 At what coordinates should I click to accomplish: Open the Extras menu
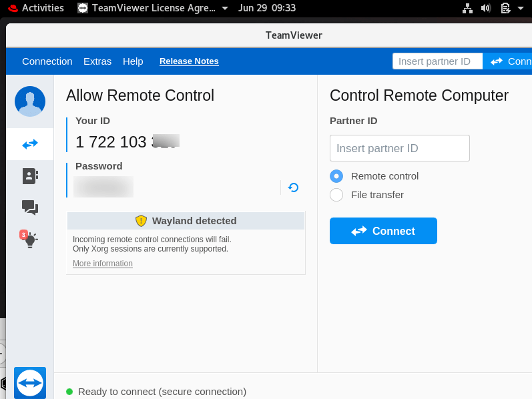pos(97,61)
